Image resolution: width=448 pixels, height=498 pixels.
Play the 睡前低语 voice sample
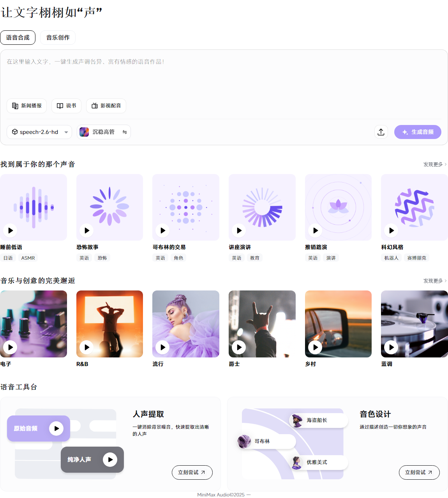[x=11, y=231]
